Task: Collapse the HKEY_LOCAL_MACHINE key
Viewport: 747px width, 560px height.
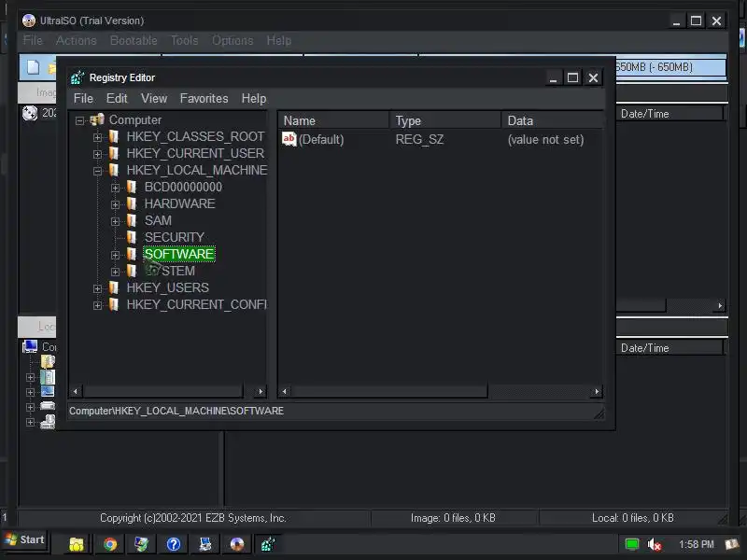Action: (x=97, y=171)
